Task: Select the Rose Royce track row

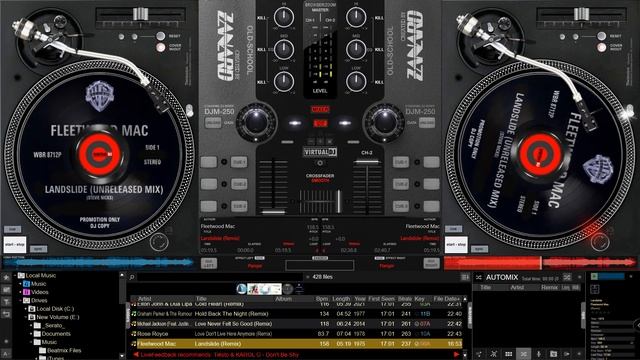Action: tap(297, 334)
